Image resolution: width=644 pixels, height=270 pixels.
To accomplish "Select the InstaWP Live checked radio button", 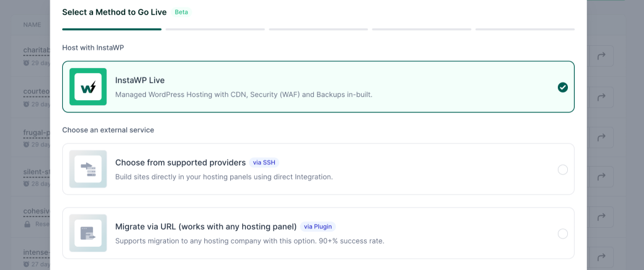I will (563, 87).
